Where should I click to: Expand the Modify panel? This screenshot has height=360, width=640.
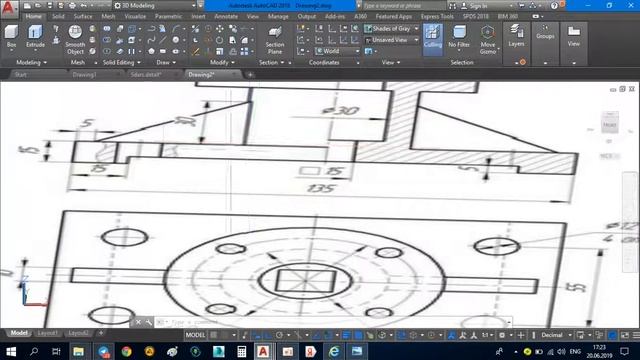[222, 62]
